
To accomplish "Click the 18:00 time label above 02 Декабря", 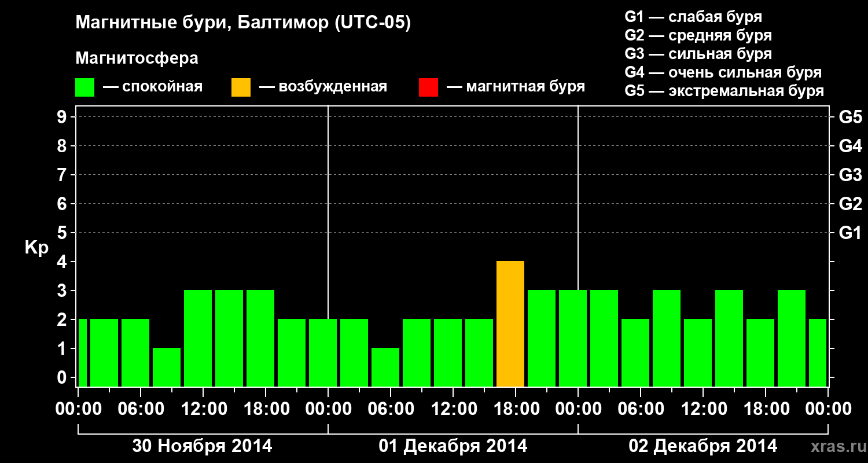I will point(766,409).
